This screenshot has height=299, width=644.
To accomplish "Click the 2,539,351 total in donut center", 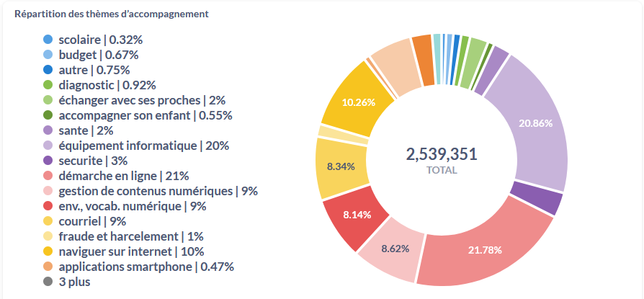I will coord(442,154).
